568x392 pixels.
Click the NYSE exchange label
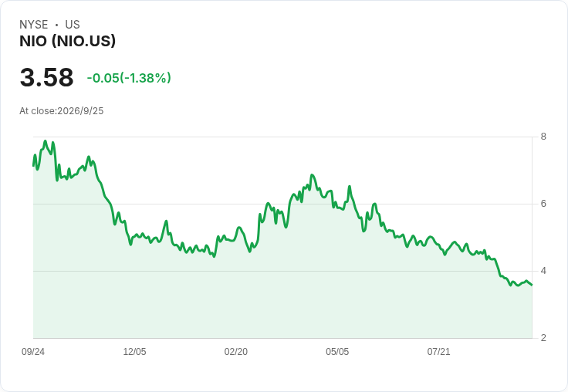point(34,25)
